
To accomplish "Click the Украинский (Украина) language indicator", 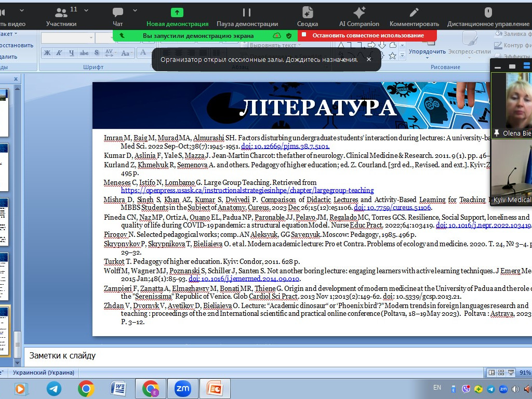I will pyautogui.click(x=44, y=373).
